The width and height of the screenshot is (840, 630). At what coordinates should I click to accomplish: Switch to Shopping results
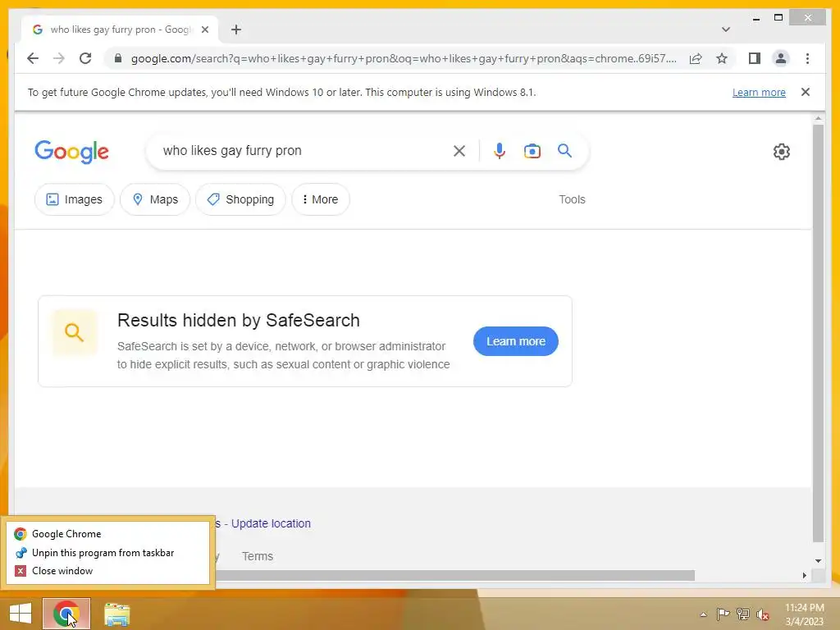click(240, 199)
